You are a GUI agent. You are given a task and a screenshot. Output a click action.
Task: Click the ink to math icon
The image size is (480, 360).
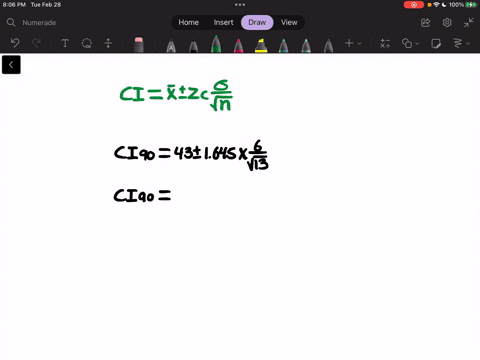click(385, 43)
